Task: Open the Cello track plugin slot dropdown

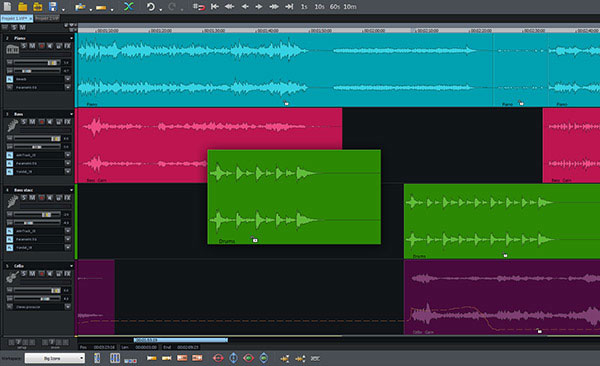Action: tap(68, 307)
